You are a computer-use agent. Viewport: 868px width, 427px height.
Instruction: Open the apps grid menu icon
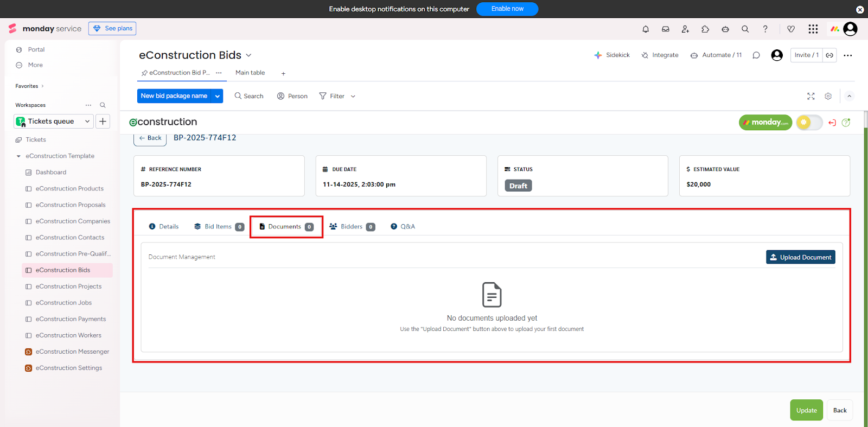tap(813, 29)
